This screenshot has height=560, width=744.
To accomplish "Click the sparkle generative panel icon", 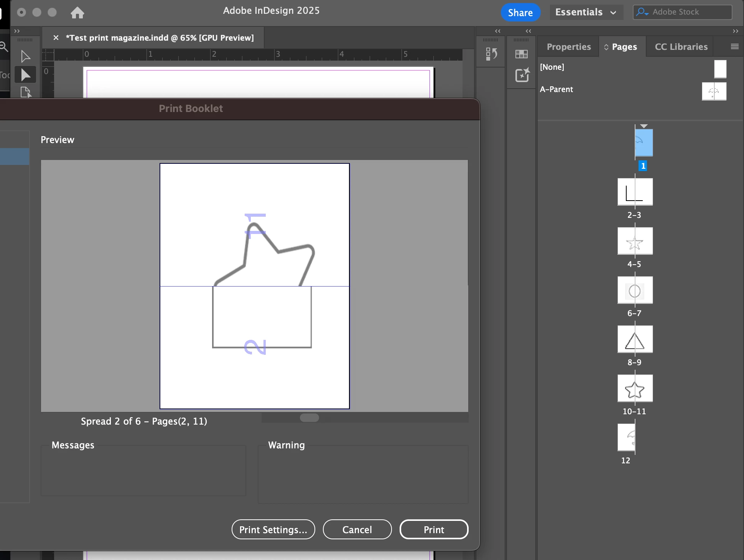I will pyautogui.click(x=522, y=75).
